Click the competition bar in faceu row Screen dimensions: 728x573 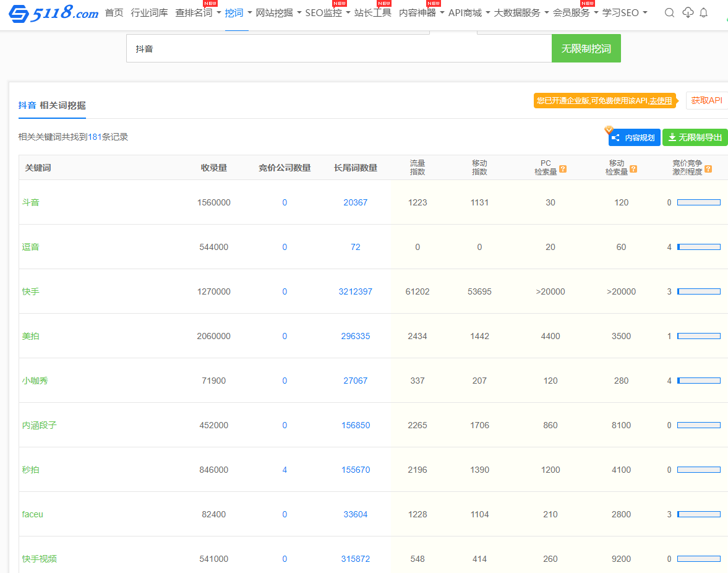coord(699,514)
